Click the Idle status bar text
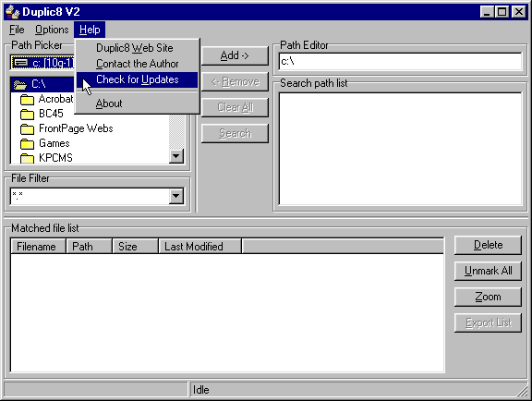This screenshot has width=532, height=401. (200, 390)
